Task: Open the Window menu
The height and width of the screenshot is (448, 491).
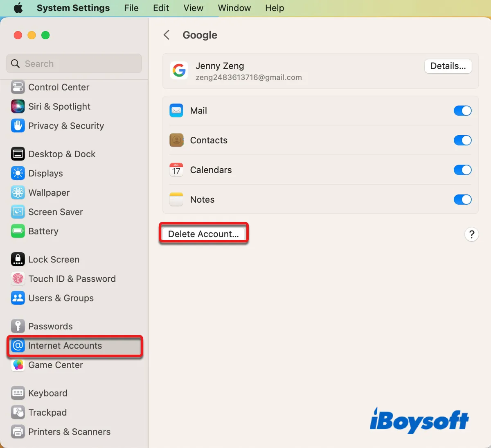Action: click(234, 8)
